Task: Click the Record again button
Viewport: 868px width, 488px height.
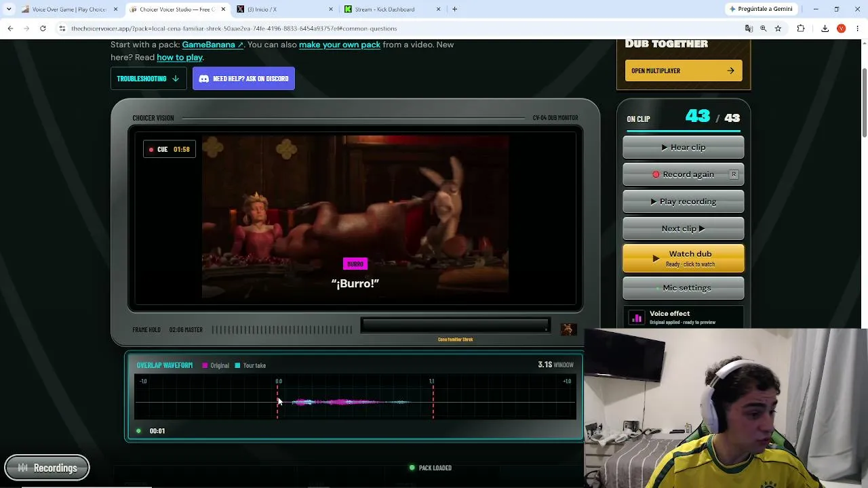Action: click(684, 174)
